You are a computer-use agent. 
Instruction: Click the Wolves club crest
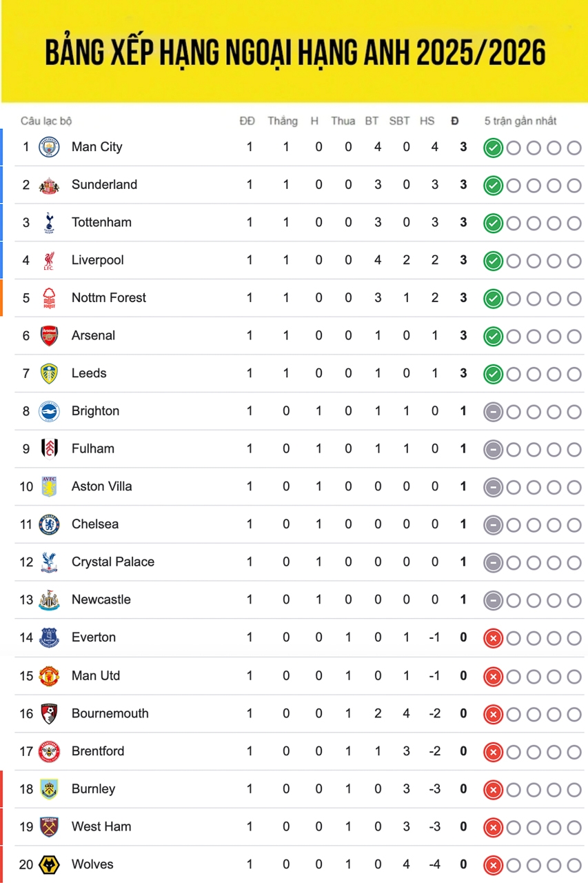(x=49, y=864)
